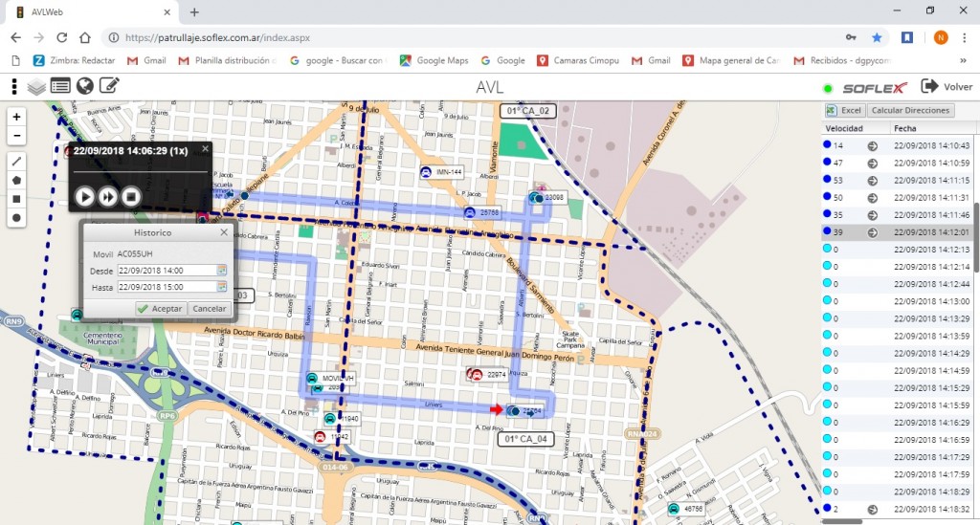Click direction arrow on 14:11:31 row
Screen dimensions: 980x525
pyautogui.click(x=873, y=198)
